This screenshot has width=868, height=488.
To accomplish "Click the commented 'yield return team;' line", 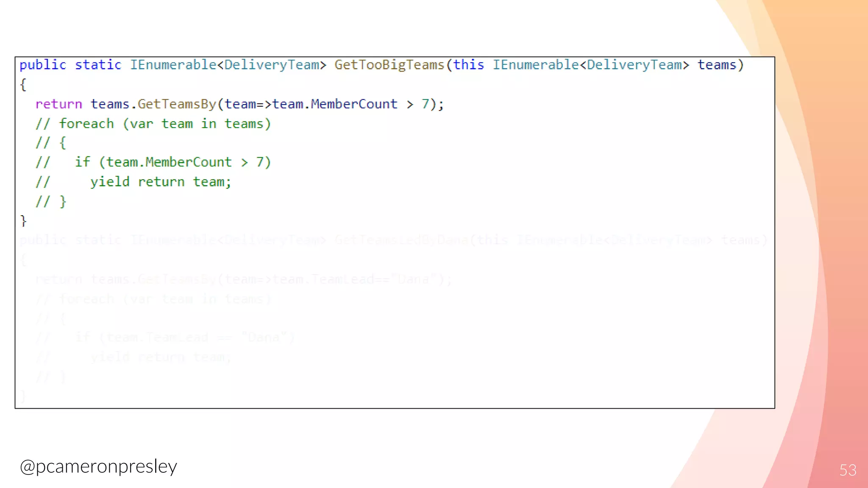I will click(x=160, y=182).
